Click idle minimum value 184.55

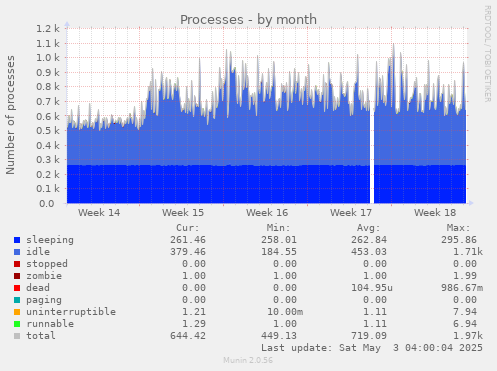click(x=279, y=252)
